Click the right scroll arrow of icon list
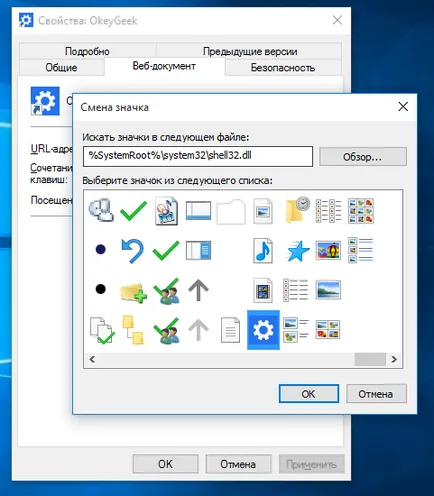Screen dimensions: 434x496 click(394, 359)
